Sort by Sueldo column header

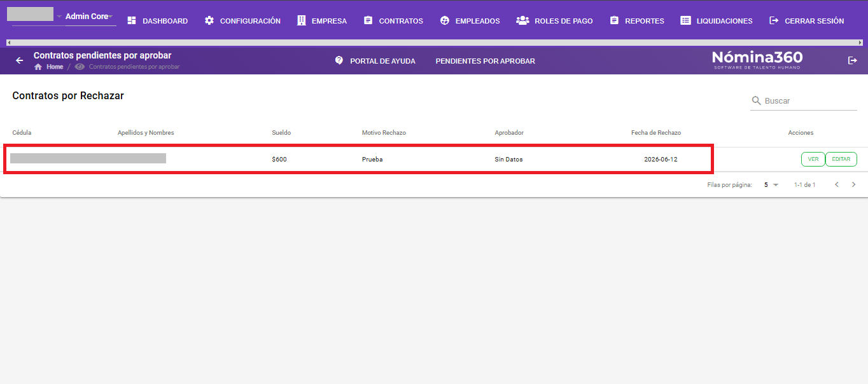pyautogui.click(x=281, y=133)
